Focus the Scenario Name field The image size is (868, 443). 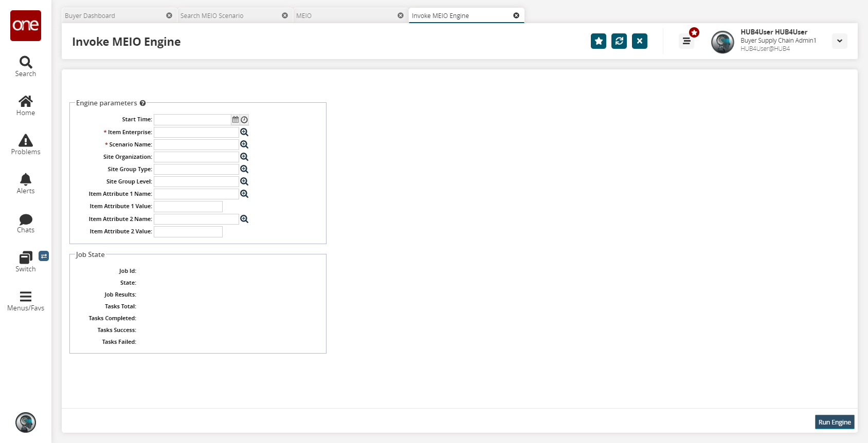(196, 144)
